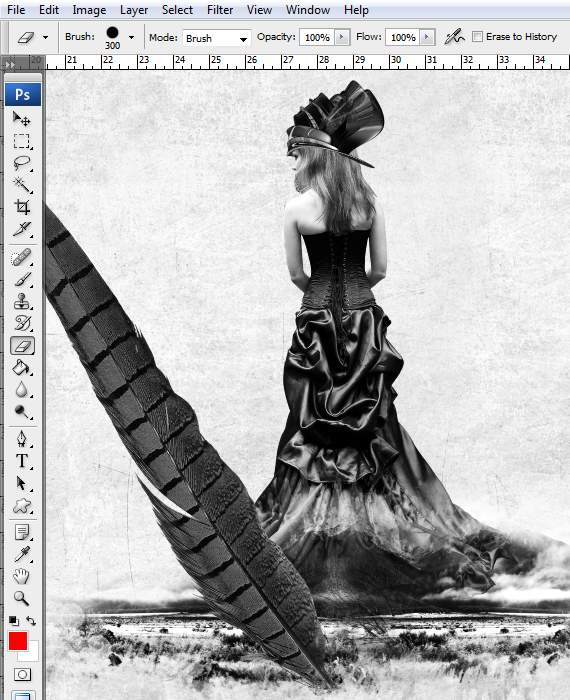Select the Path Selection tool

[21, 483]
